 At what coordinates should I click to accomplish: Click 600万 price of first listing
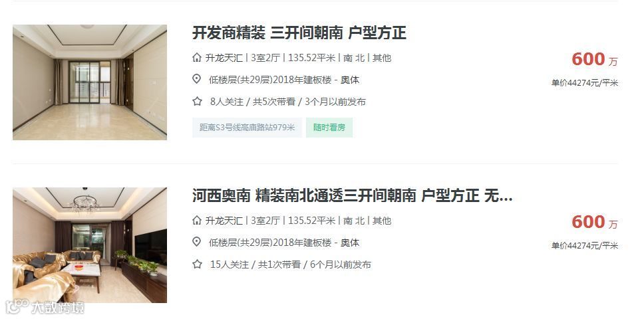click(x=595, y=59)
